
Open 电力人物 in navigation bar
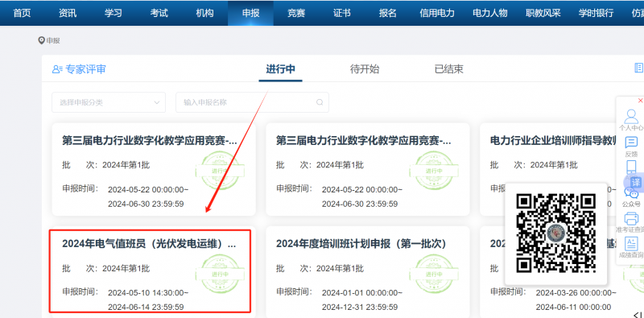[490, 13]
